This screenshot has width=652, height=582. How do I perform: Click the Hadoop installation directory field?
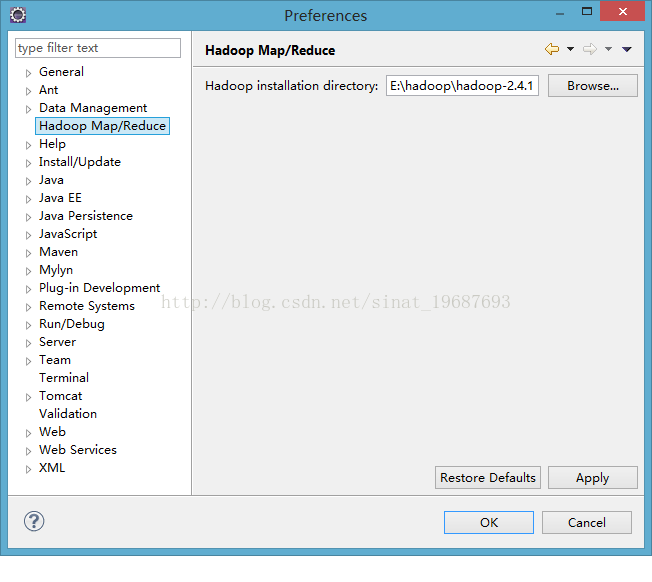click(x=462, y=86)
